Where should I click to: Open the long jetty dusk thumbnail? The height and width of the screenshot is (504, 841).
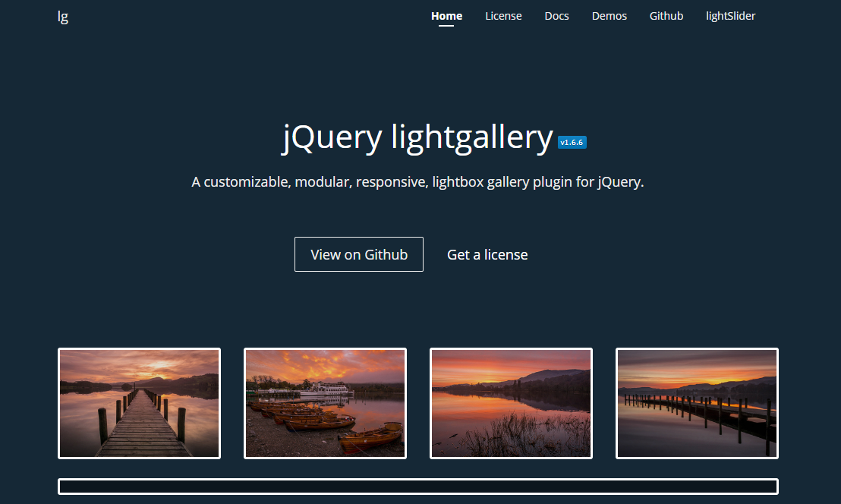click(697, 403)
